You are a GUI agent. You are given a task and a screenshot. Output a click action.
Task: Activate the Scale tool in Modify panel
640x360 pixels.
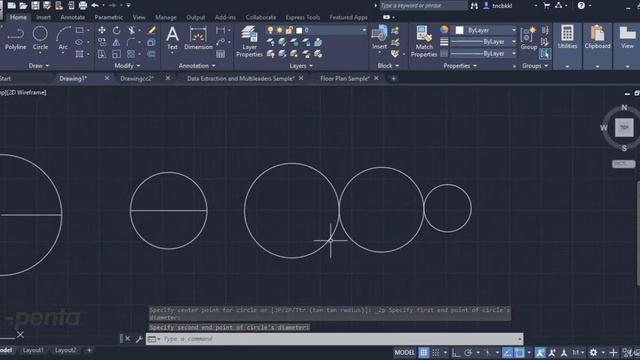[117, 54]
